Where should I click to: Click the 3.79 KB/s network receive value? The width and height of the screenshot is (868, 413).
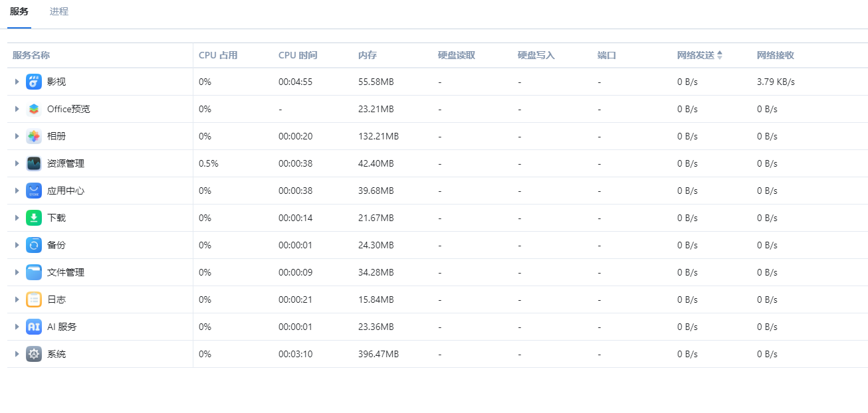(776, 82)
